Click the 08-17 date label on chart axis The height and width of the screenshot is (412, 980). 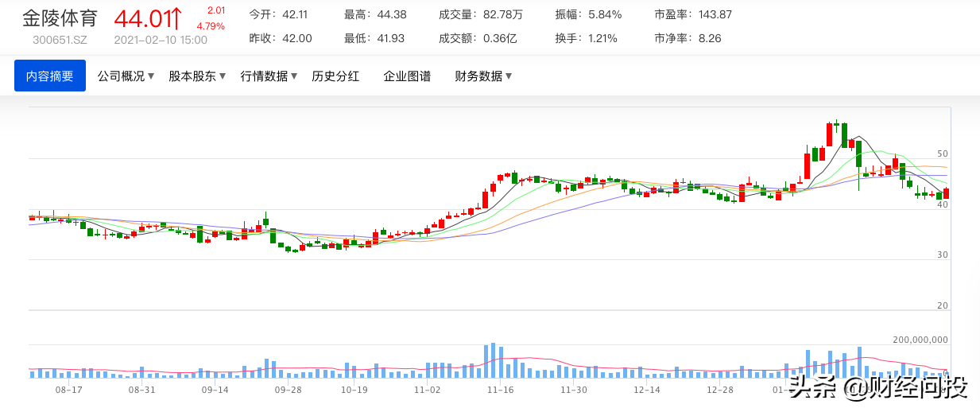coord(69,390)
